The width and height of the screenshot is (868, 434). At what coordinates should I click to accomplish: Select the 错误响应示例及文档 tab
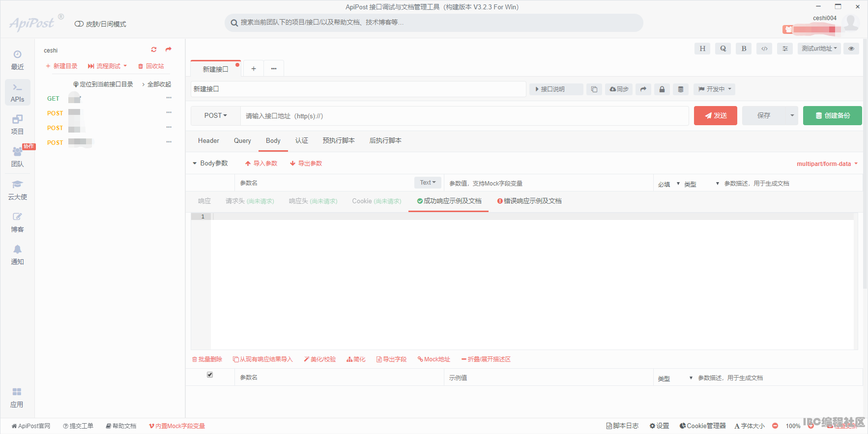pos(529,201)
